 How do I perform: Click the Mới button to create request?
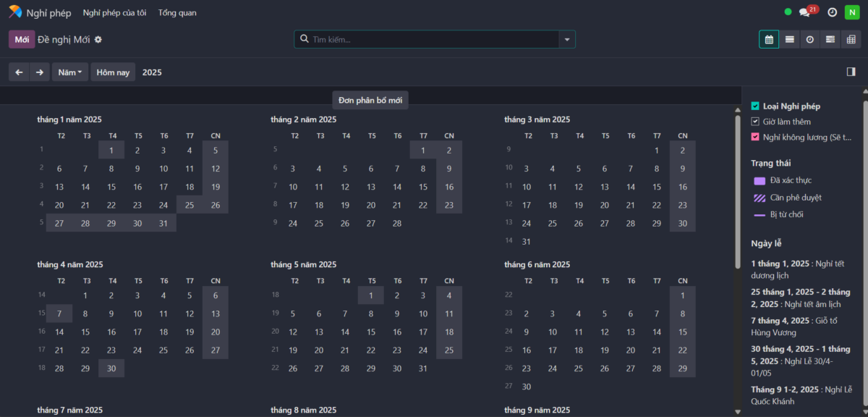(21, 39)
